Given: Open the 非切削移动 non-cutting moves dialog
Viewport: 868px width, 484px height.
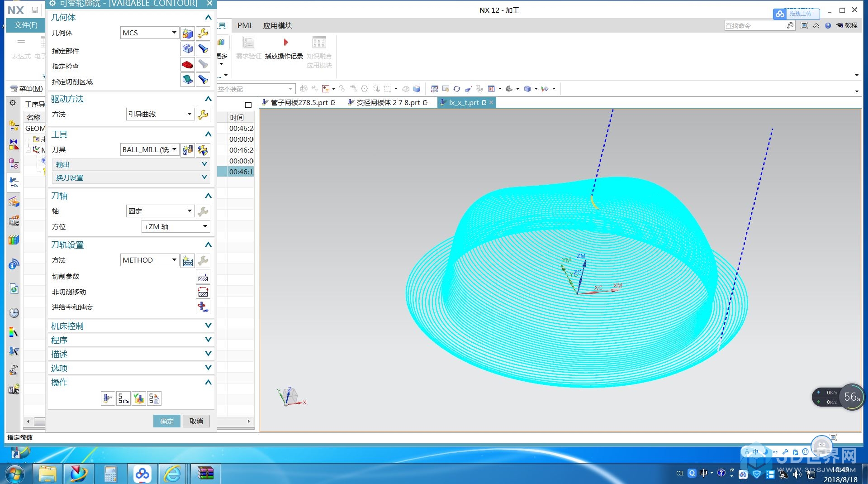Looking at the screenshot, I should (203, 292).
